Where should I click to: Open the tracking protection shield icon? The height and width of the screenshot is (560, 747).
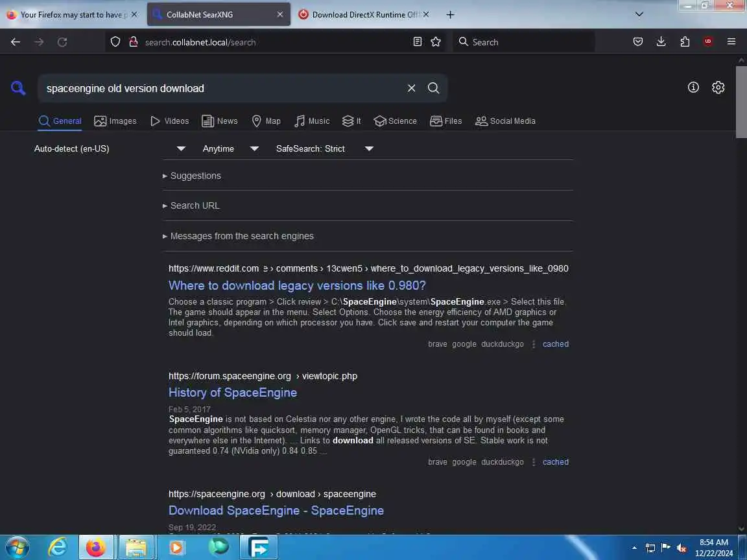pyautogui.click(x=115, y=42)
